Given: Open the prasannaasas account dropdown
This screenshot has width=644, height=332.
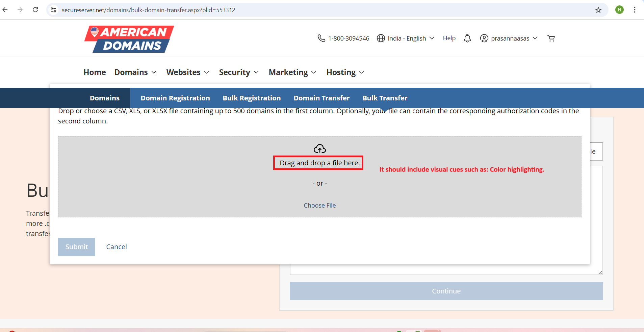Looking at the screenshot, I should pyautogui.click(x=509, y=38).
